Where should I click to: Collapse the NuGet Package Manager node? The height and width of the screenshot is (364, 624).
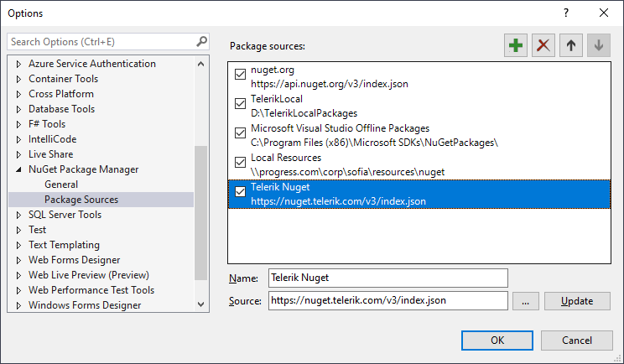pyautogui.click(x=18, y=170)
